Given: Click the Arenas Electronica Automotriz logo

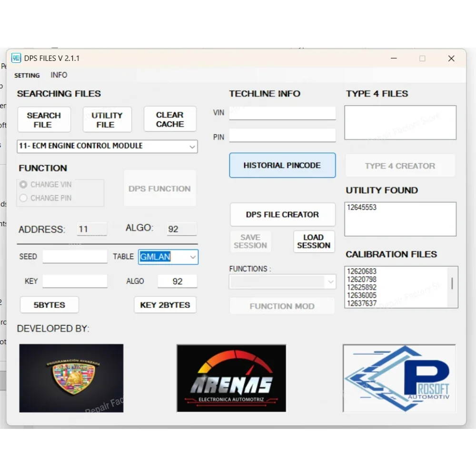Looking at the screenshot, I should [231, 378].
